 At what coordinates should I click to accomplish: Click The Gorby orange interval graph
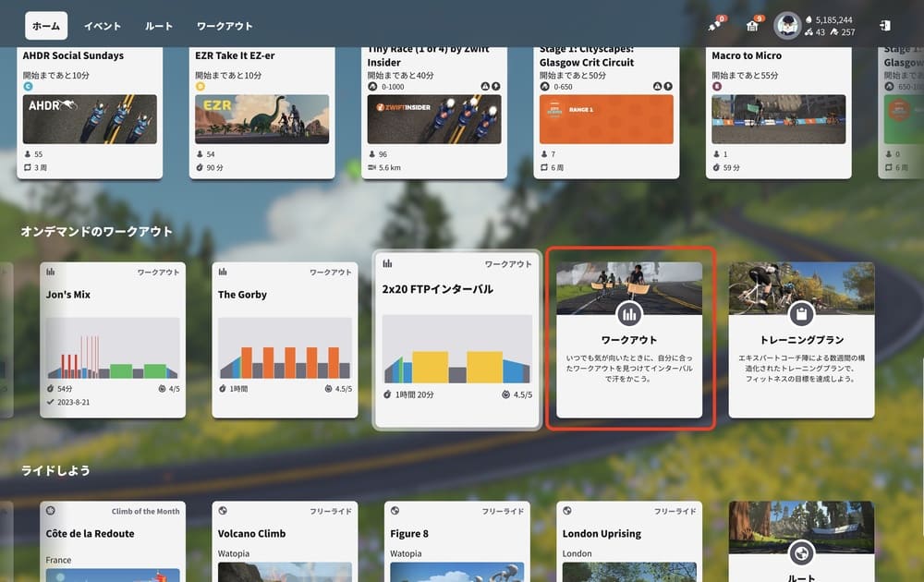pyautogui.click(x=285, y=347)
